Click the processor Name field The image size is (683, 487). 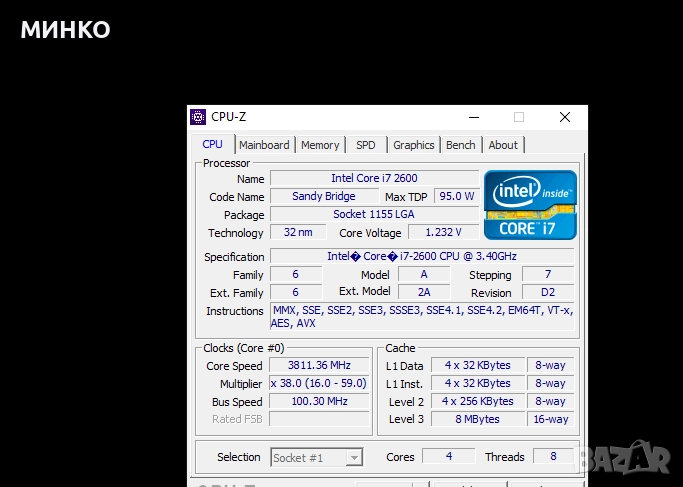(x=374, y=178)
